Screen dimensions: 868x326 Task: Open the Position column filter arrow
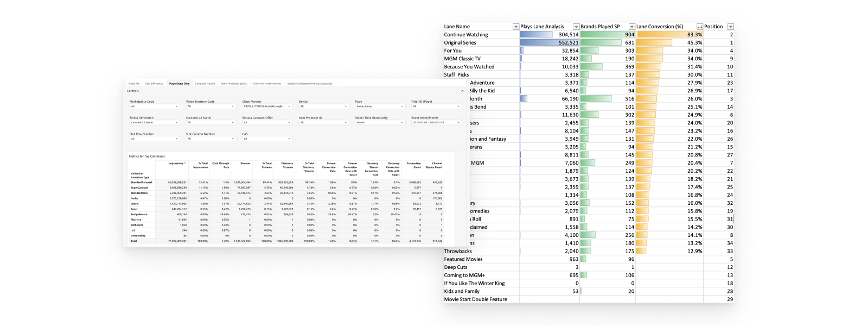731,27
